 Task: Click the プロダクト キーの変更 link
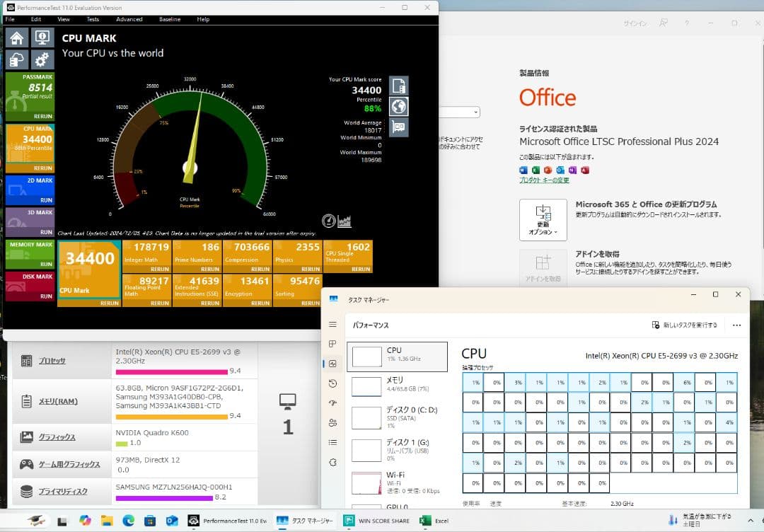pos(543,180)
